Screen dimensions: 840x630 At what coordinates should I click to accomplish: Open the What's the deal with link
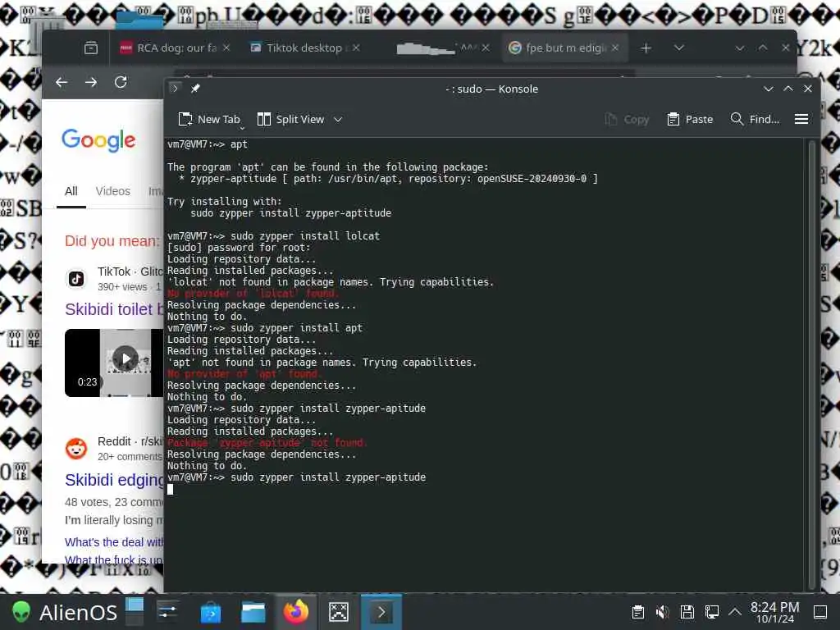point(114,542)
